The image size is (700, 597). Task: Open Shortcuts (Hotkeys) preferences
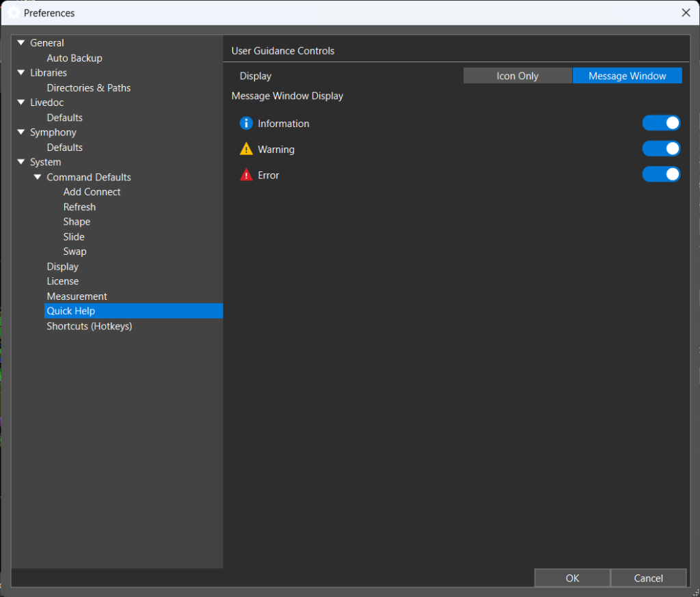pyautogui.click(x=90, y=326)
